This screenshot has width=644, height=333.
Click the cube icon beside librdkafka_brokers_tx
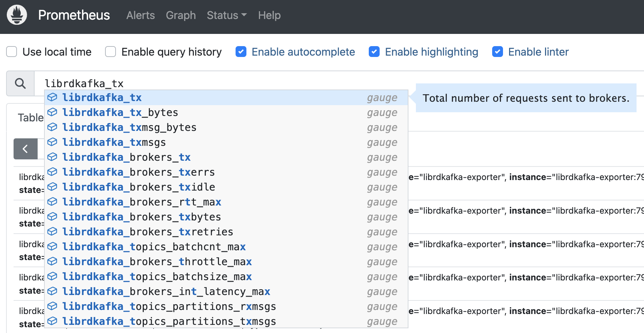click(x=52, y=157)
